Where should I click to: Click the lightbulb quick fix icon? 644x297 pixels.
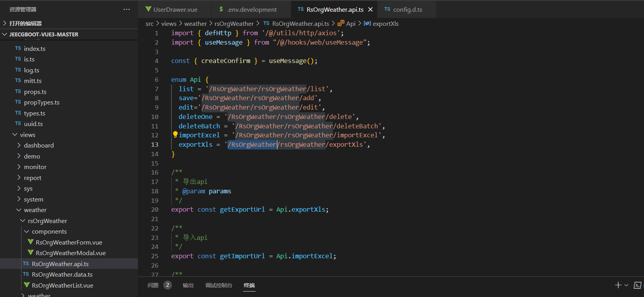point(175,135)
